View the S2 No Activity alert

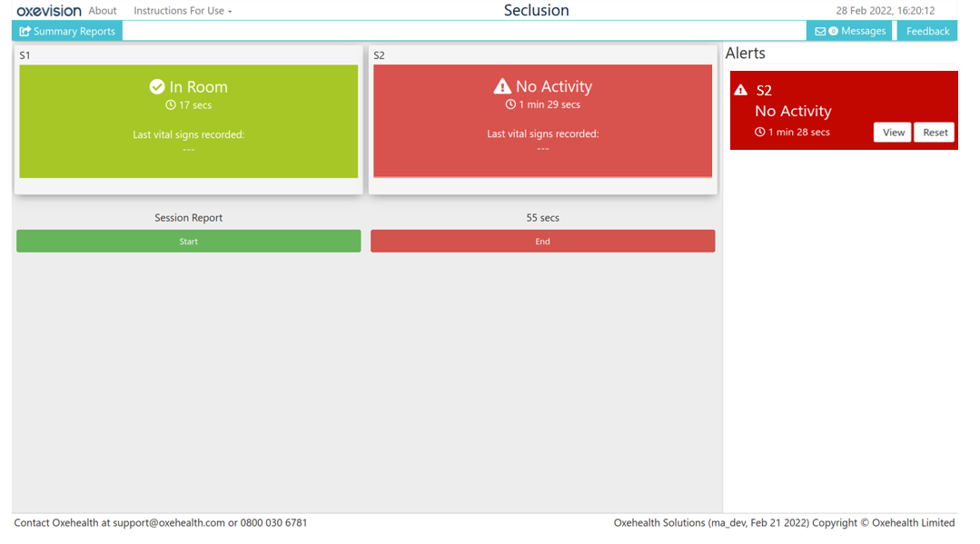click(892, 132)
